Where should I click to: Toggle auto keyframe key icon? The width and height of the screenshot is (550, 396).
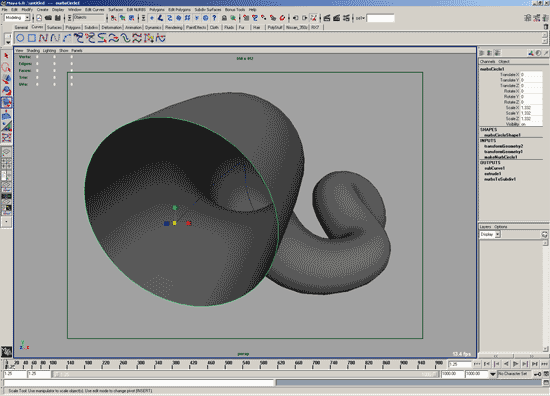[538, 374]
